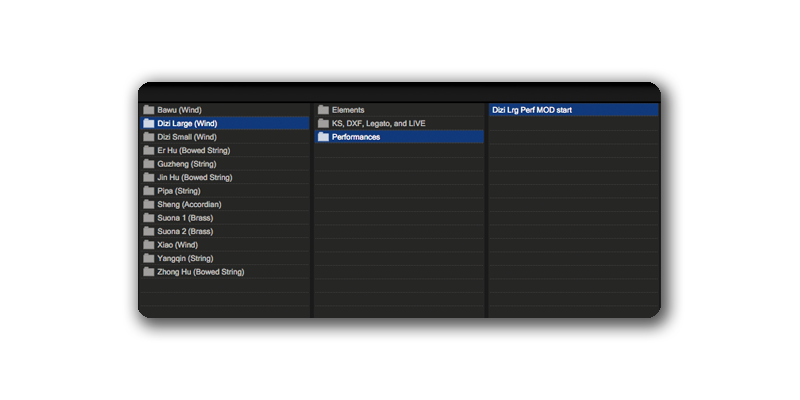Open the Jin Hu (Bowed String) folder

[x=195, y=177]
